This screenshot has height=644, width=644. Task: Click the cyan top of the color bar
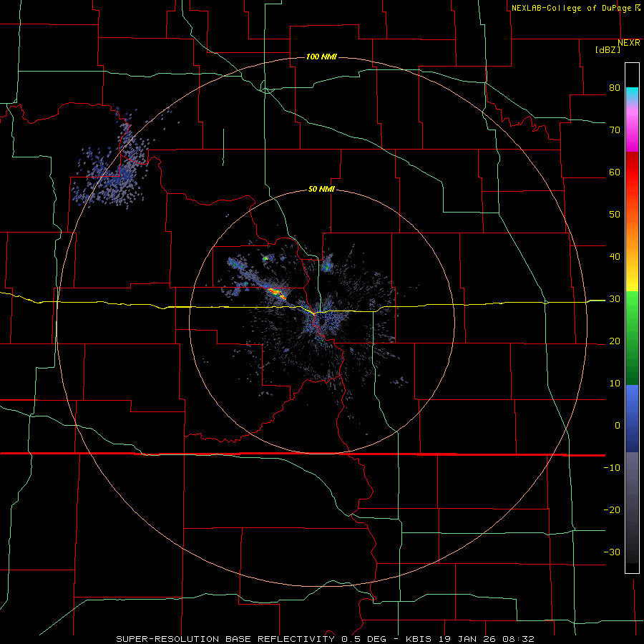pos(632,94)
